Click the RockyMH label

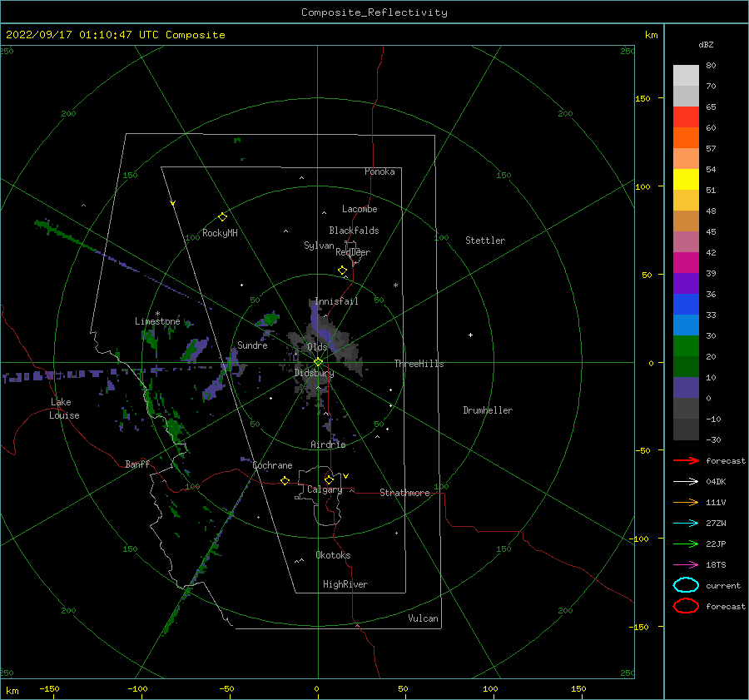pyautogui.click(x=220, y=233)
